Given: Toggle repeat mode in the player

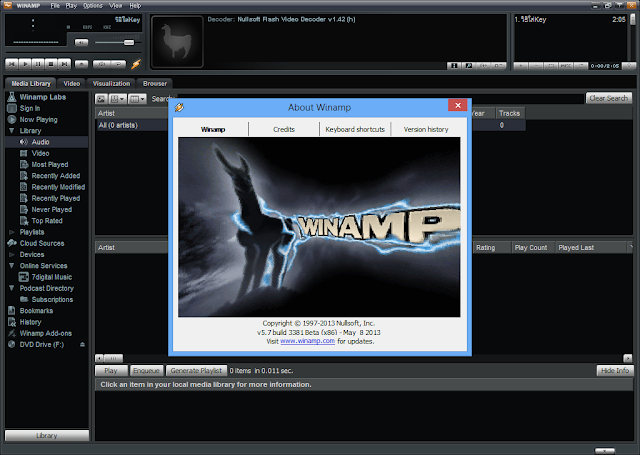Looking at the screenshot, I should [118, 64].
